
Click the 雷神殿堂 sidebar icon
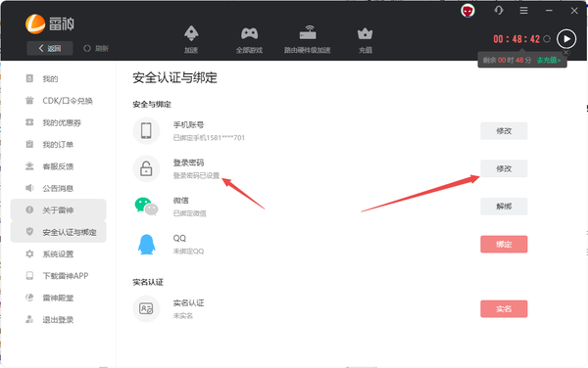29,298
